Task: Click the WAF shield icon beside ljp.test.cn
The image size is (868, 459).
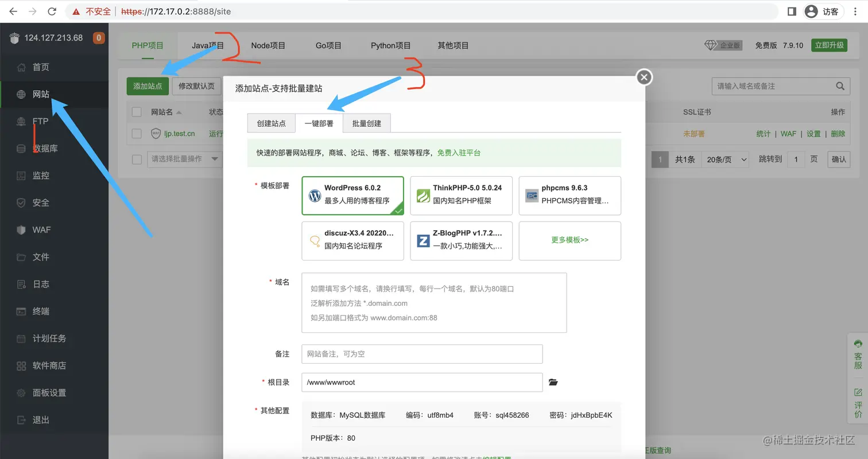Action: 156,134
